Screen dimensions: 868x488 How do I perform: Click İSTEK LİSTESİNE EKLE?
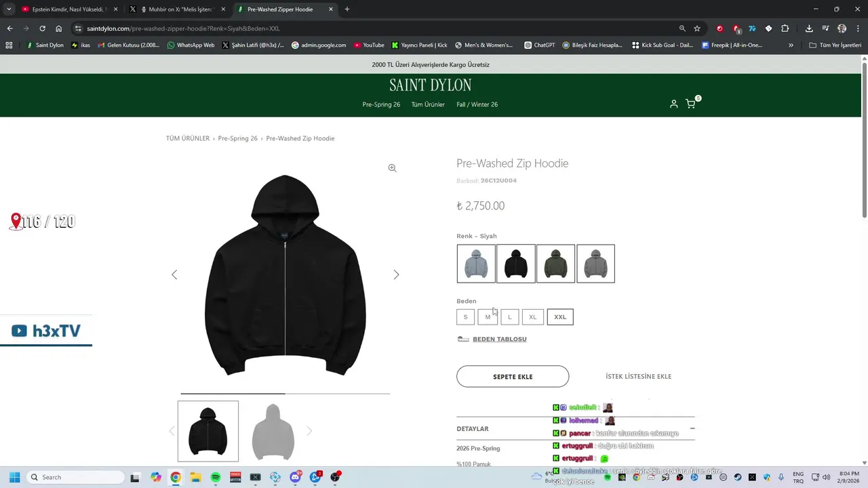(638, 376)
